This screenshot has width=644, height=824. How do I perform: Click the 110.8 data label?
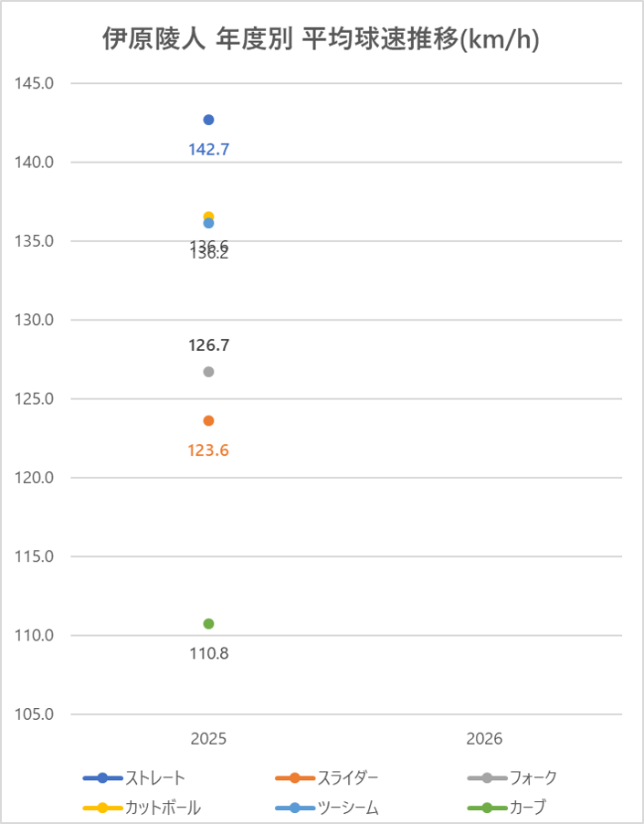point(209,654)
